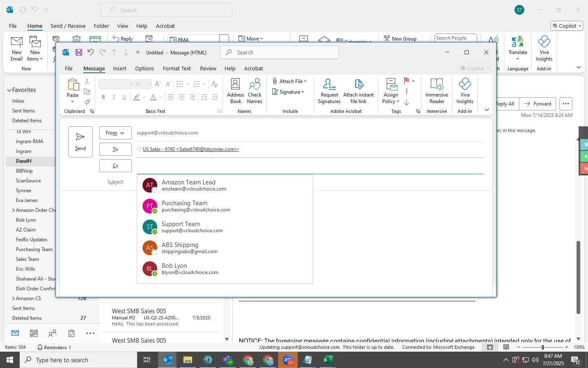Increase the paragraph indent
The width and height of the screenshot is (588, 368).
(215, 97)
